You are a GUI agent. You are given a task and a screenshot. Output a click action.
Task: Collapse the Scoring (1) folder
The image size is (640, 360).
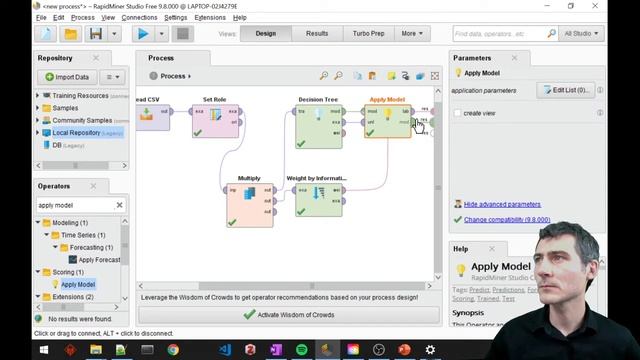[x=38, y=272]
